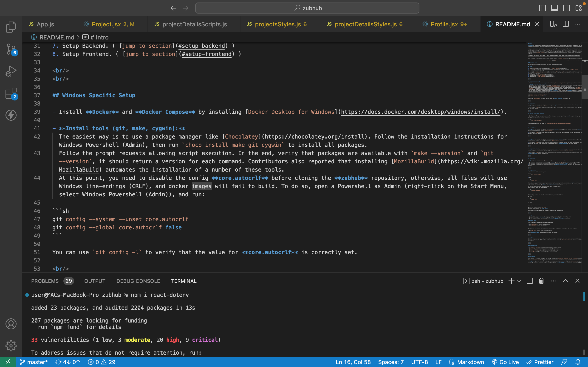Open the Thunder Client lightning icon
Screen dimensions: 588x367
[11, 115]
